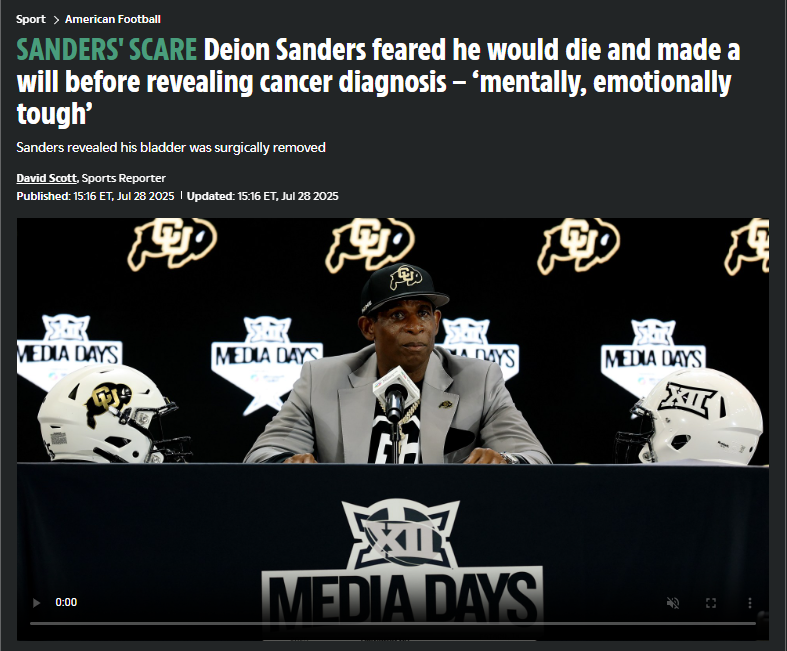Screen dimensions: 787x651
Task: Open author David Scott's profile
Action: pos(47,178)
